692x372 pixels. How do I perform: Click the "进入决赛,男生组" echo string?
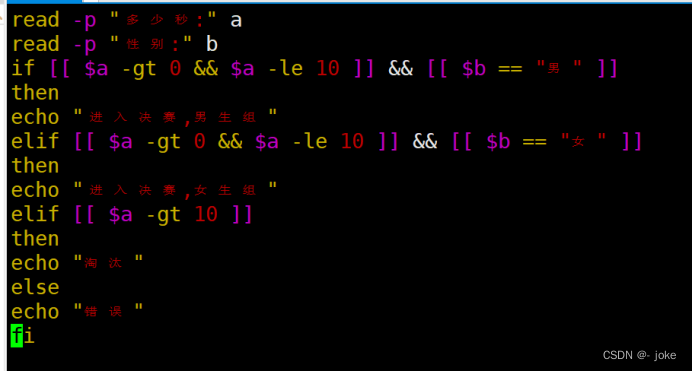pos(175,117)
